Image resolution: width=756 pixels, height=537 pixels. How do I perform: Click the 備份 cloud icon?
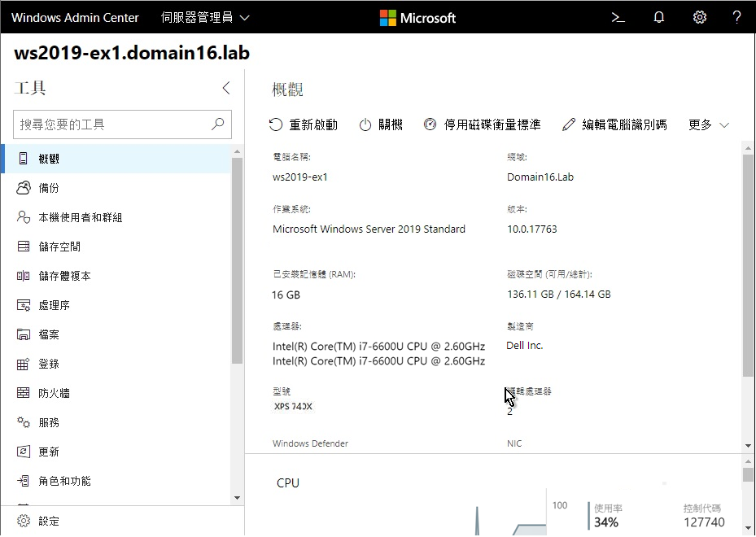pyautogui.click(x=23, y=188)
